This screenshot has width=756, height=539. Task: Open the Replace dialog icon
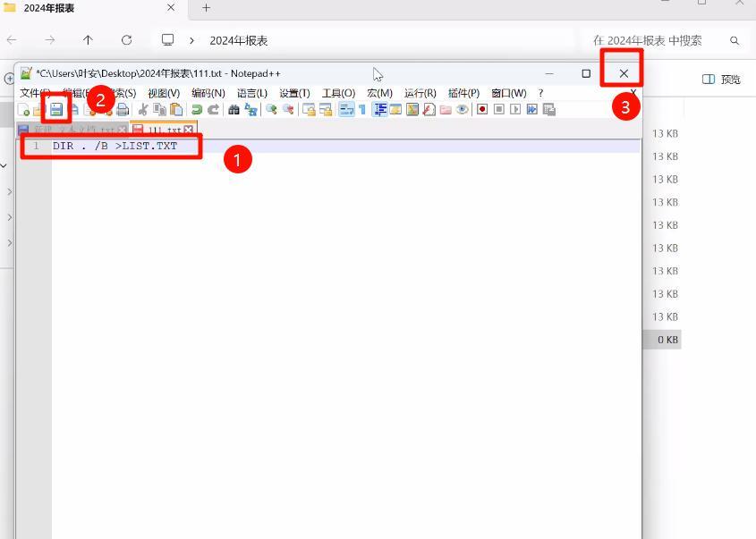click(x=251, y=110)
